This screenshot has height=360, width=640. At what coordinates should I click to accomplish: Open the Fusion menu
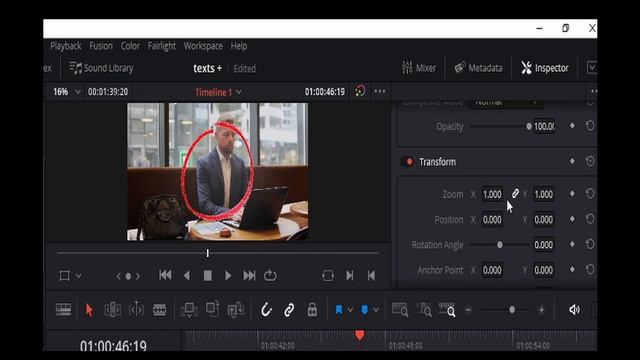point(101,46)
